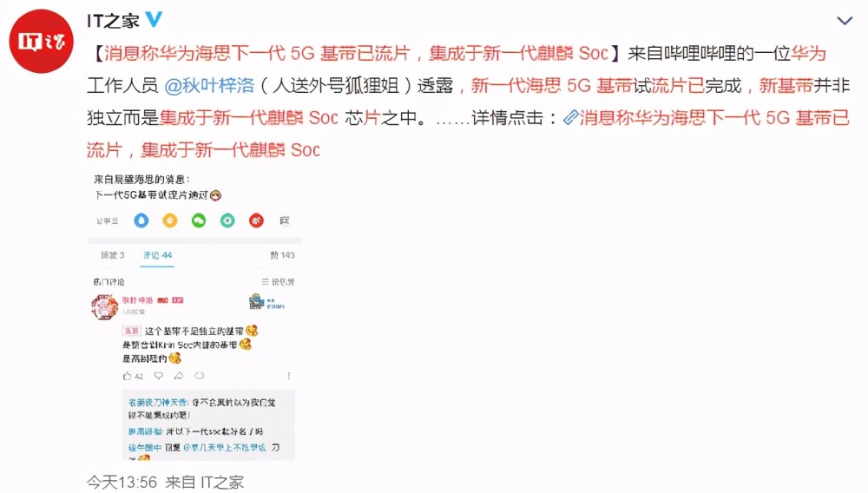The height and width of the screenshot is (493, 868).
Task: Tap the share arrow under the comment
Action: pyautogui.click(x=179, y=376)
